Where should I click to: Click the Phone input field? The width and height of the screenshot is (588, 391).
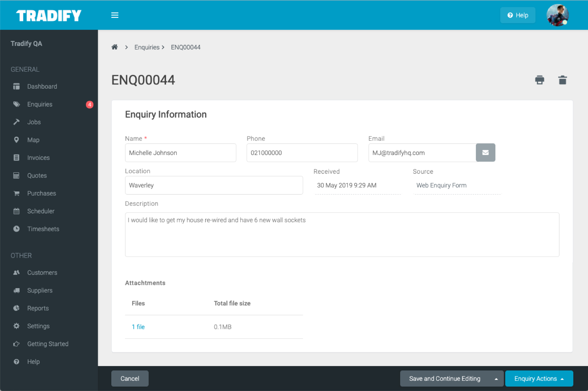302,153
